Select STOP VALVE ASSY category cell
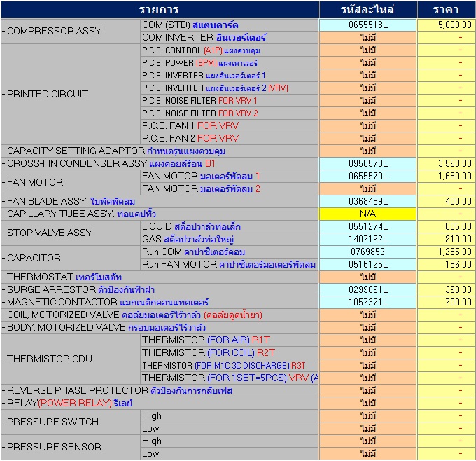This screenshot has height=461, width=476. point(71,233)
